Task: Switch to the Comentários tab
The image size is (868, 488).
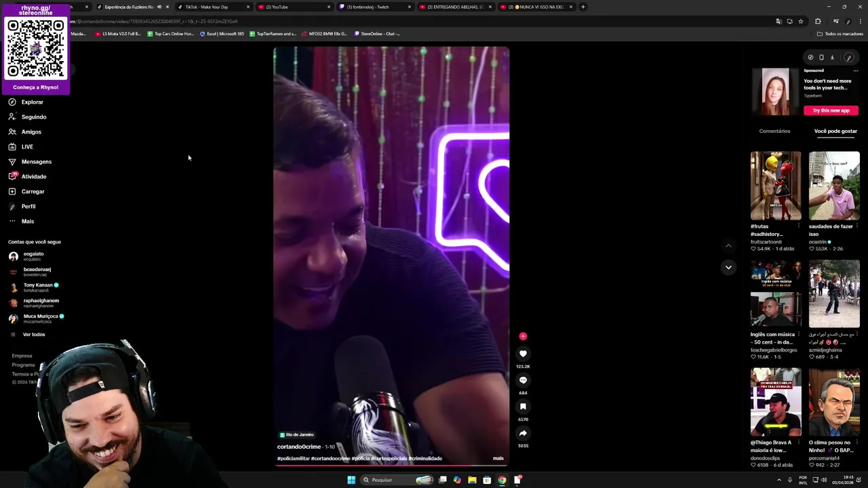Action: click(x=774, y=131)
